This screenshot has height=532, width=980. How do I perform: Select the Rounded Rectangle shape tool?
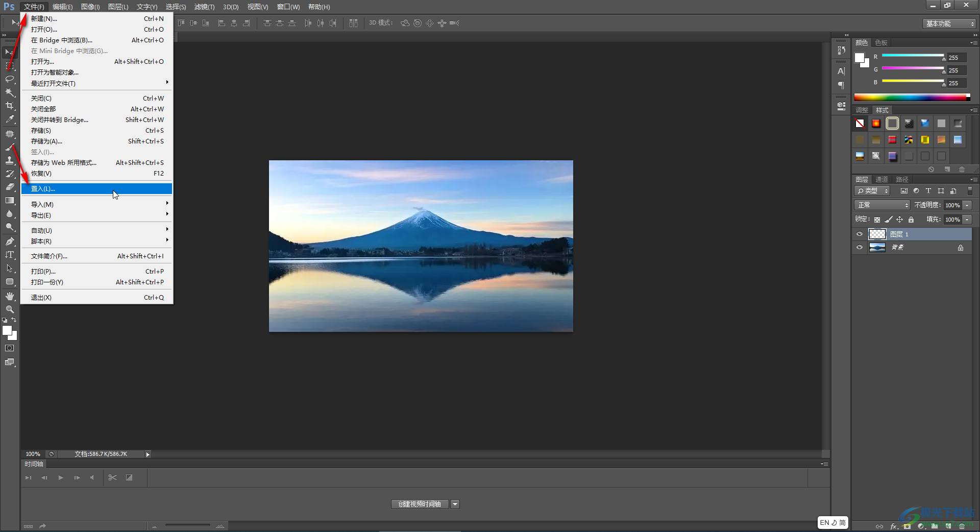click(9, 282)
